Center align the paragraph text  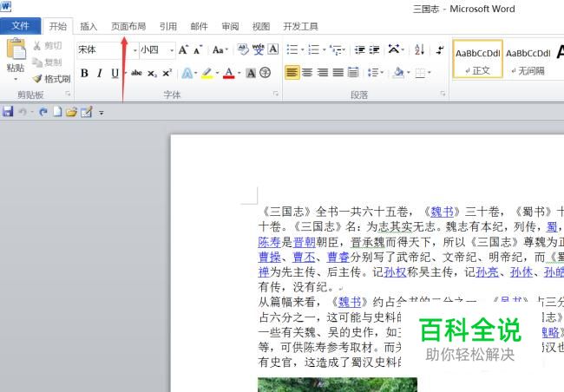[308, 73]
